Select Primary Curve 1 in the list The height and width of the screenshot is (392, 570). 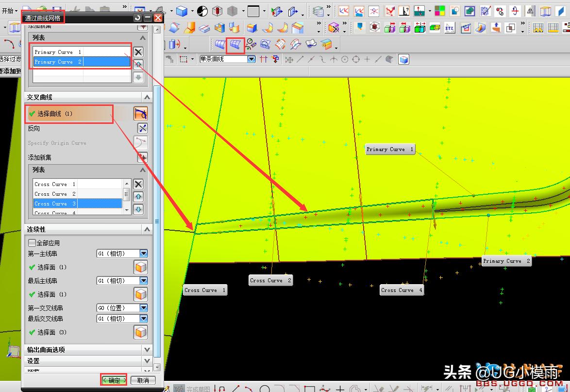58,52
